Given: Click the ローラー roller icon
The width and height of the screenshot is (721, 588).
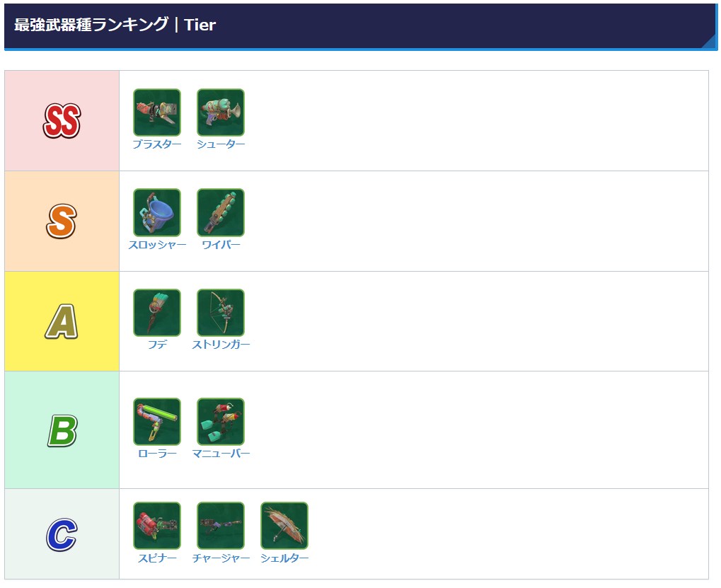Looking at the screenshot, I should pos(157,422).
